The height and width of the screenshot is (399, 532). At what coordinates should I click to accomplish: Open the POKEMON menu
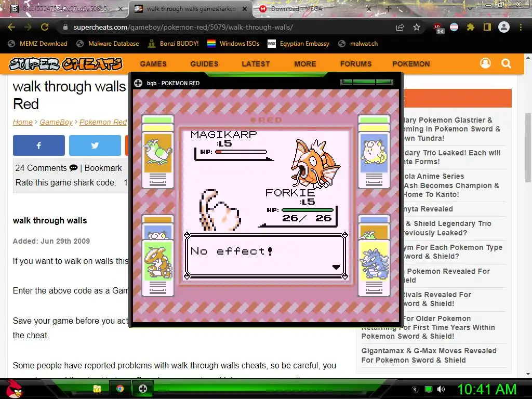[411, 64]
